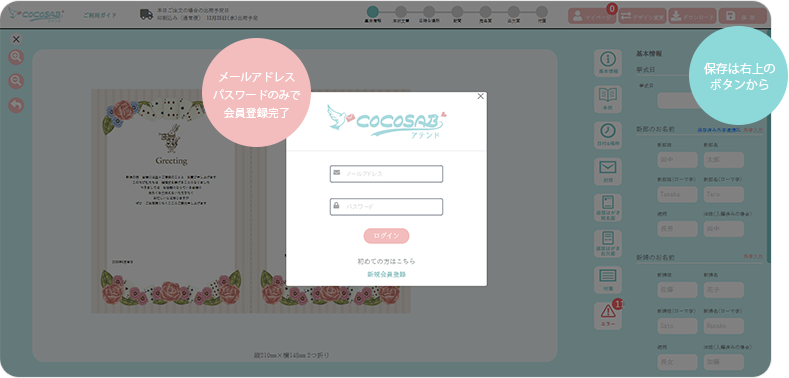Click the 挙式日 date input field
Screen dimensions: 789x378
pos(677,100)
